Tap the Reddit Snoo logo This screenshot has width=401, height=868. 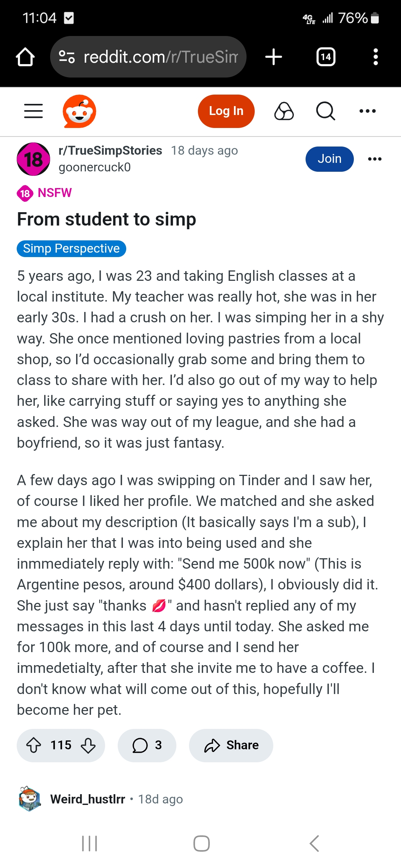pyautogui.click(x=79, y=111)
